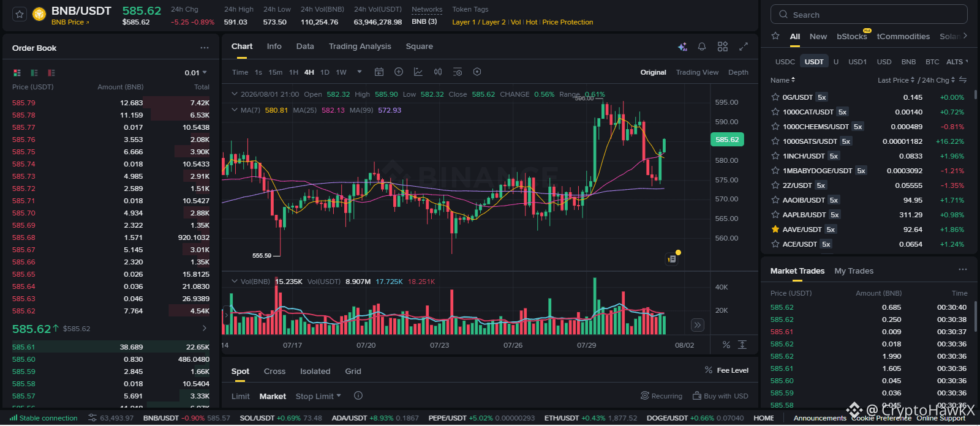Switch to My Trades tab

(854, 271)
